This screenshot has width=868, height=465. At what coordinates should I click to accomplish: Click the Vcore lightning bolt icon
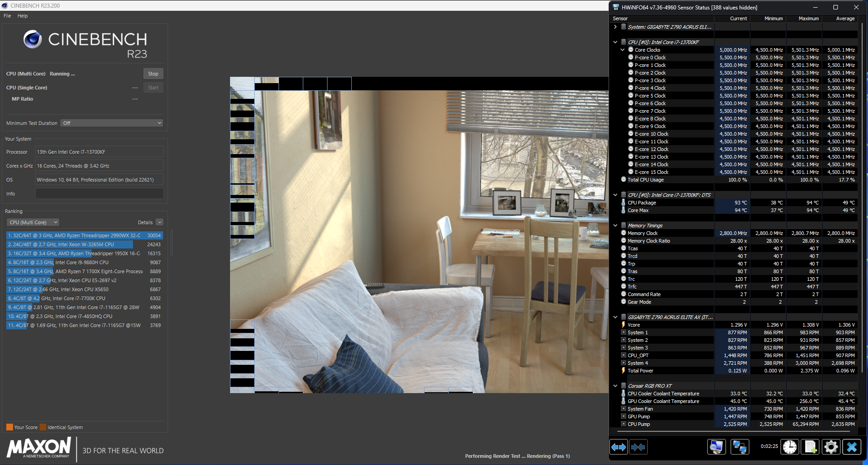click(x=623, y=325)
